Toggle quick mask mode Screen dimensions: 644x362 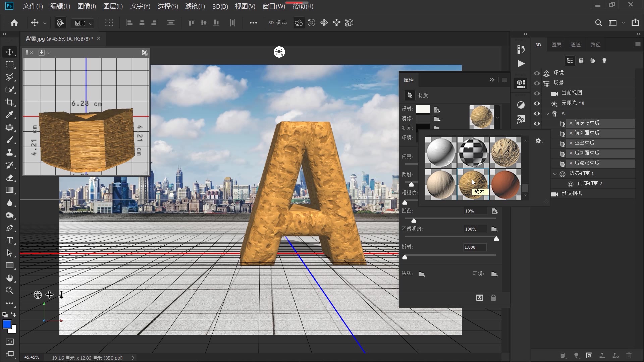9,342
